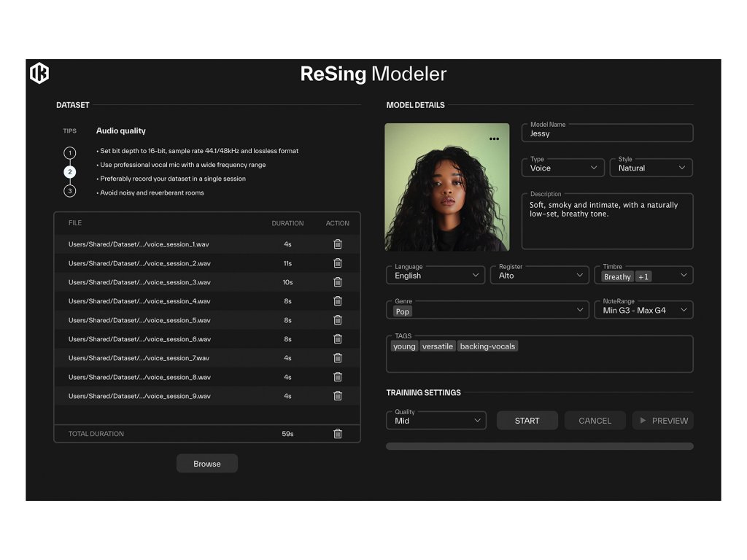The height and width of the screenshot is (560, 747).
Task: Delete voice_session_7.wav file entry
Action: [x=338, y=358]
